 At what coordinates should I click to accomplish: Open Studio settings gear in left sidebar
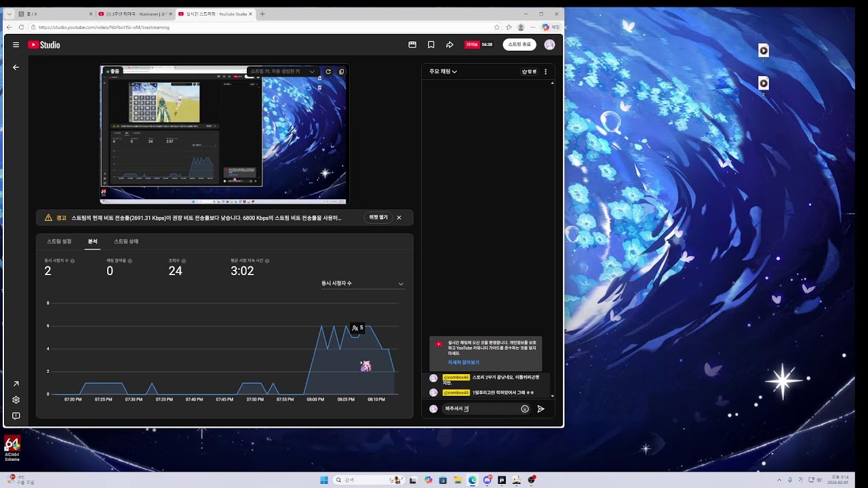click(x=16, y=400)
